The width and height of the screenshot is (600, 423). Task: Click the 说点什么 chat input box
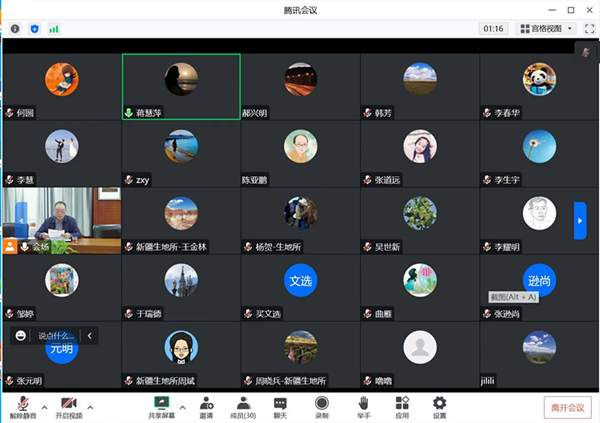click(54, 336)
